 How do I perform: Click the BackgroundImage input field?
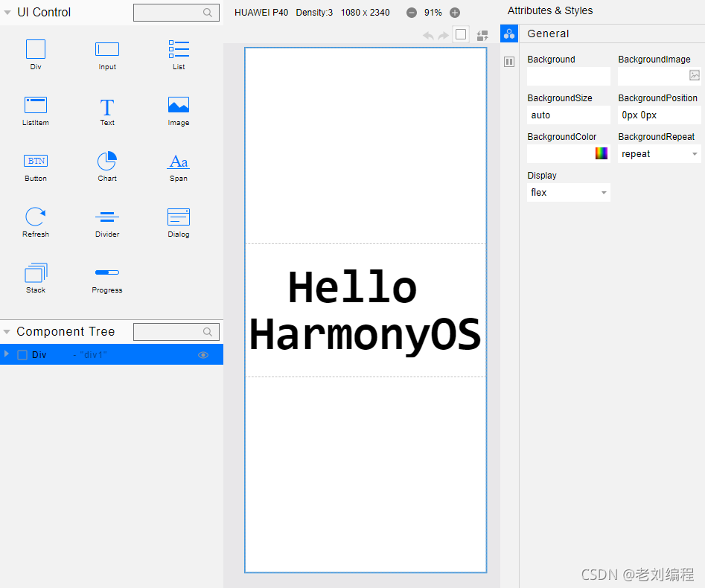(x=659, y=77)
